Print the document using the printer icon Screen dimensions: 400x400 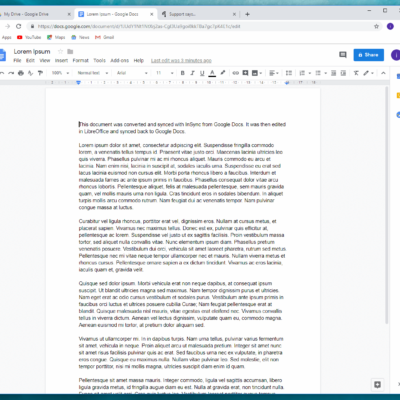(x=21, y=73)
